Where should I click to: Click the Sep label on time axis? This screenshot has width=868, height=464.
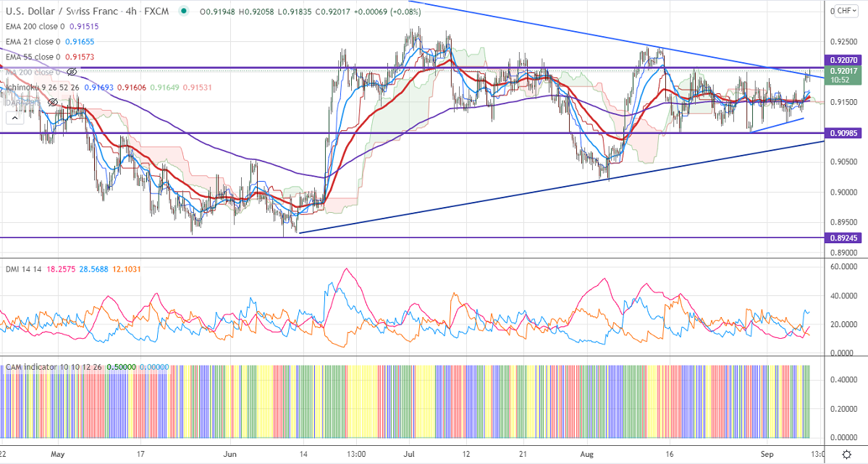tap(767, 454)
